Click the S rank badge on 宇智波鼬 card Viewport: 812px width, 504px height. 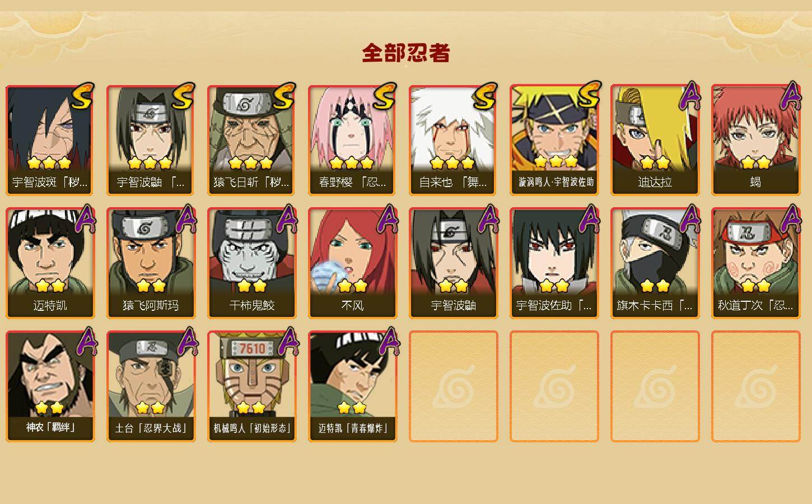click(x=183, y=96)
